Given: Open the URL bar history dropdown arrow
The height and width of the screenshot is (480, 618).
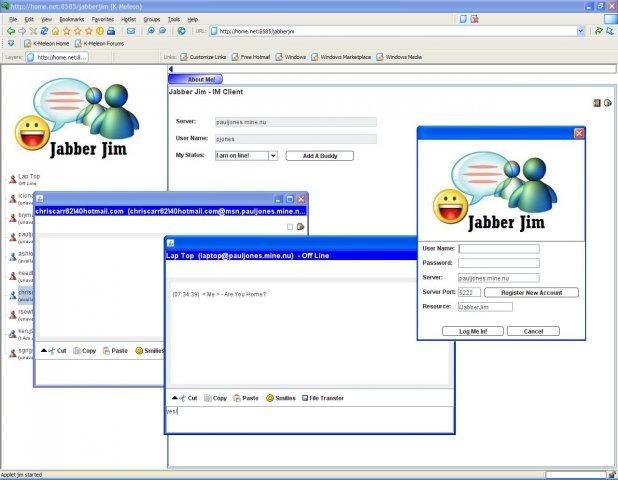Looking at the screenshot, I should pyautogui.click(x=581, y=31).
